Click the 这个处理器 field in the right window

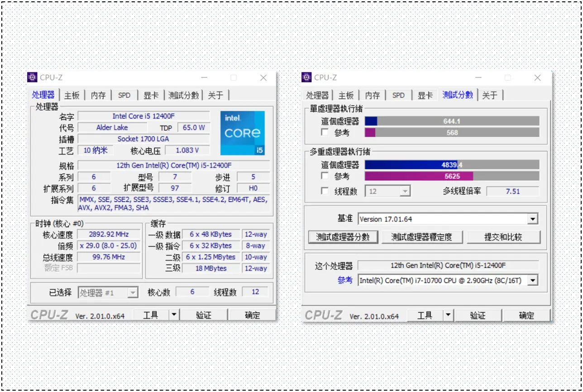[449, 266]
